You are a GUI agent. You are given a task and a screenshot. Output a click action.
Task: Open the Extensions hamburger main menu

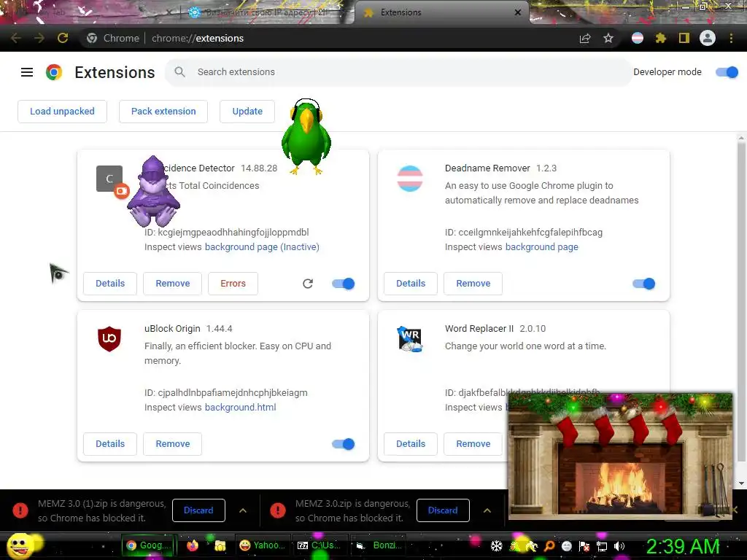27,72
